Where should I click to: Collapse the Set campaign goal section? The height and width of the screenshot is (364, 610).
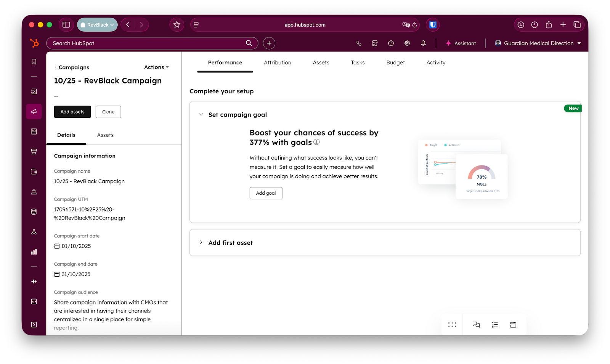point(201,115)
